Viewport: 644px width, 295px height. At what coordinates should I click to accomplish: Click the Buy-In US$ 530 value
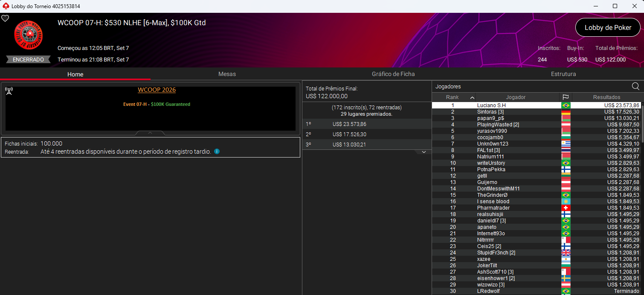[577, 60]
